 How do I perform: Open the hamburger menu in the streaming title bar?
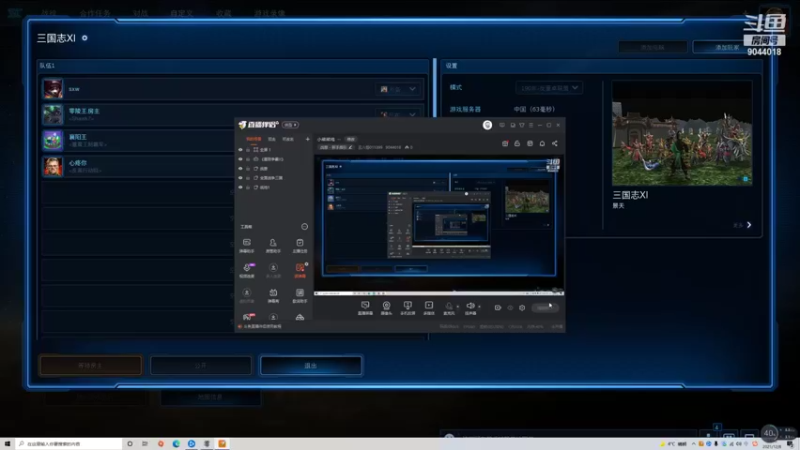coord(531,125)
